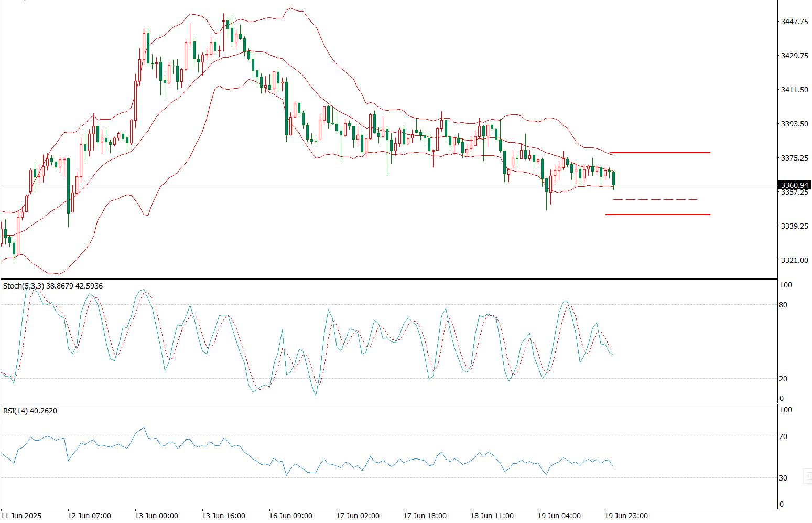Click the last green candlestick on chart
This screenshot has width=812, height=523.
613,178
